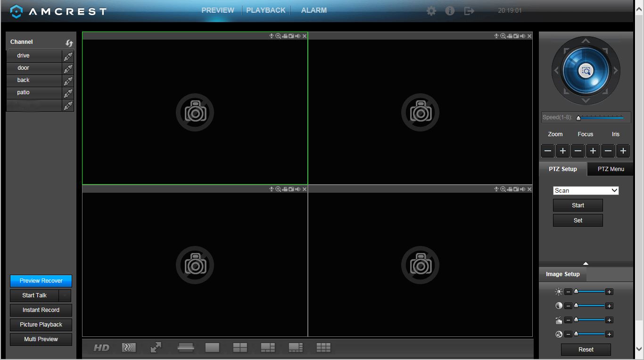Click the PTZ 3D positioning center button
Viewport: 644px width, 360px height.
(x=586, y=71)
